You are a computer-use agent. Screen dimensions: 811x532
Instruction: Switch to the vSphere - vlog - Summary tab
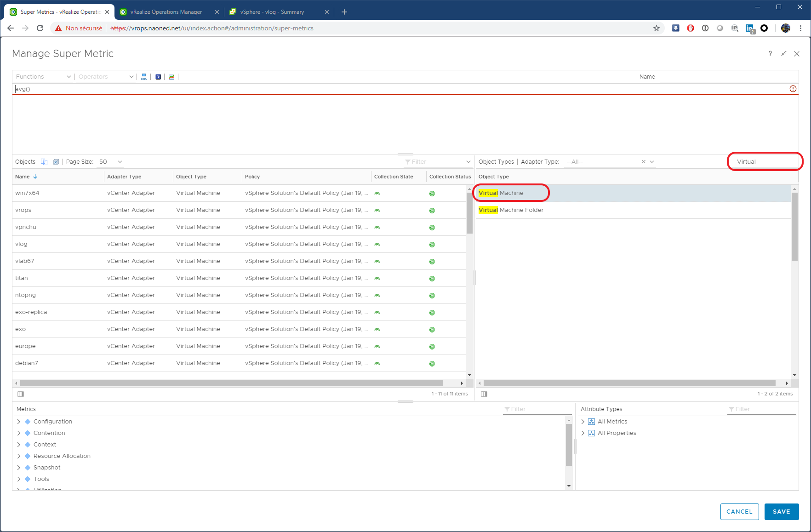[272, 12]
